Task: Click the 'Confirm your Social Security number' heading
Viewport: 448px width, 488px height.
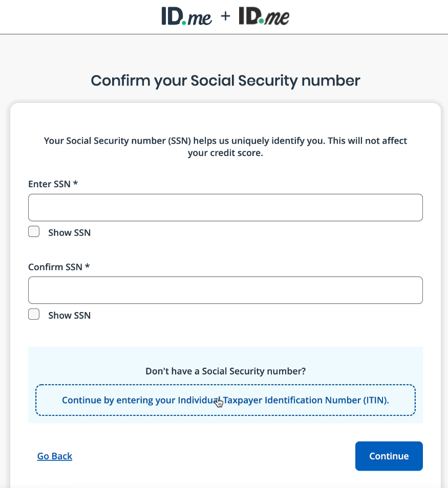Action: (x=225, y=81)
